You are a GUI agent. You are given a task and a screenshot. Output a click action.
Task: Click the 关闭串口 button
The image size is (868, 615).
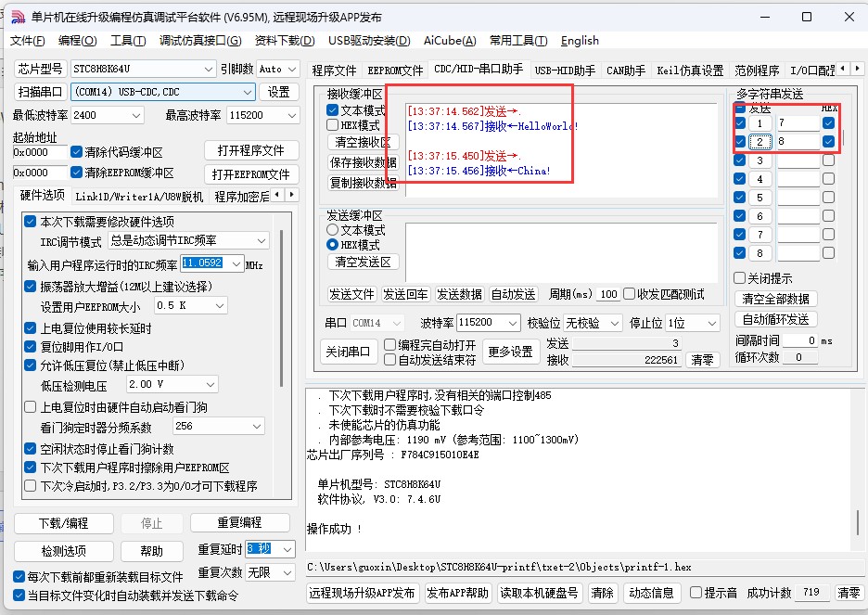[x=348, y=352]
